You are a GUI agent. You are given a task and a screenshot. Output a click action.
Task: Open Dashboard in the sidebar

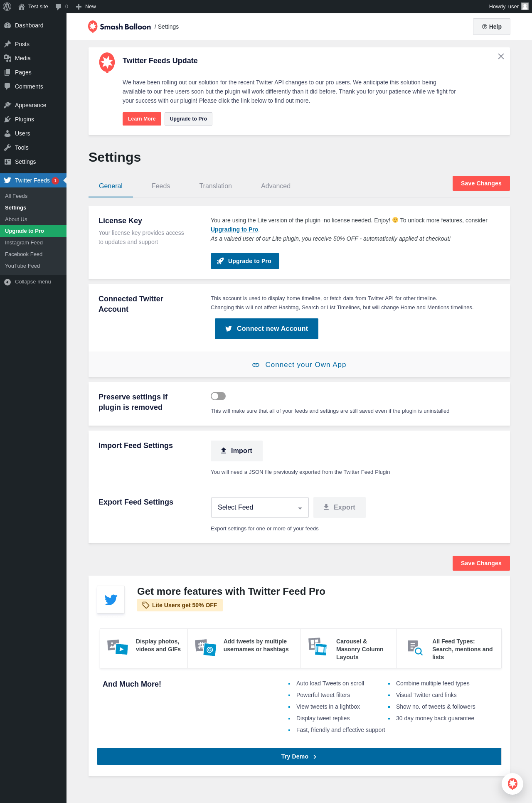pyautogui.click(x=33, y=25)
